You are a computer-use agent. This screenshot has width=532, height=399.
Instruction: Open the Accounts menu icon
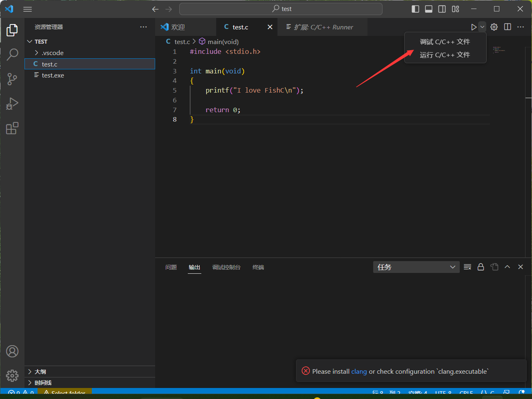tap(12, 351)
